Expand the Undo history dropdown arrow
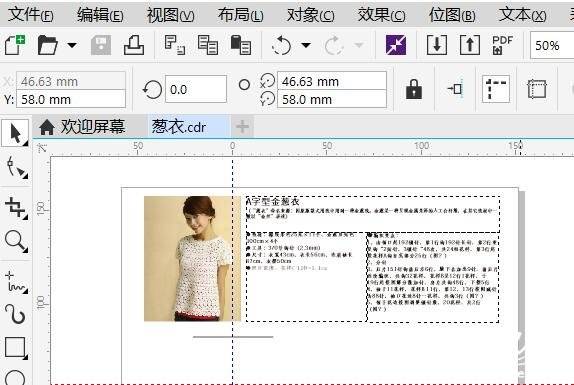 [306, 45]
